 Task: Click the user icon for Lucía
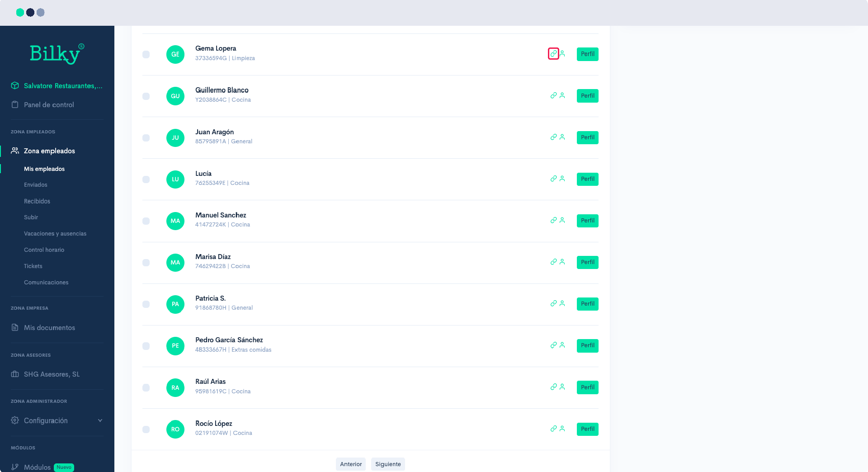coord(562,179)
